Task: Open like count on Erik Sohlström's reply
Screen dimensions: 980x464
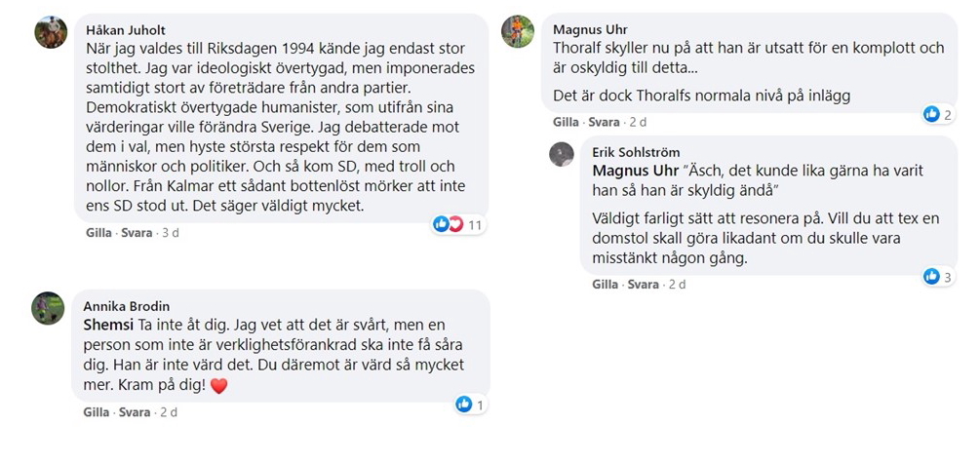Action: click(x=938, y=277)
